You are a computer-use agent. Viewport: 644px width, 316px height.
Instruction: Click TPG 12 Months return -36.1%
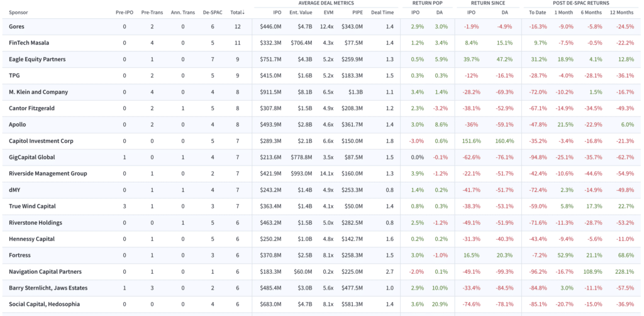[625, 76]
